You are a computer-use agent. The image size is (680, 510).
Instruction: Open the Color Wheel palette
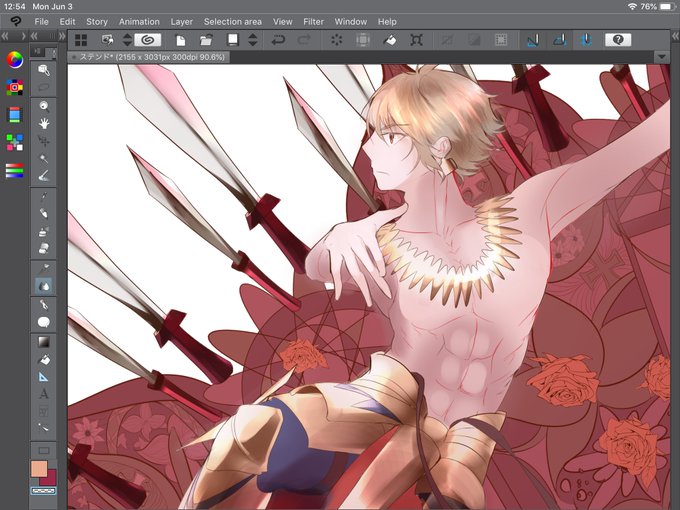coord(14,59)
